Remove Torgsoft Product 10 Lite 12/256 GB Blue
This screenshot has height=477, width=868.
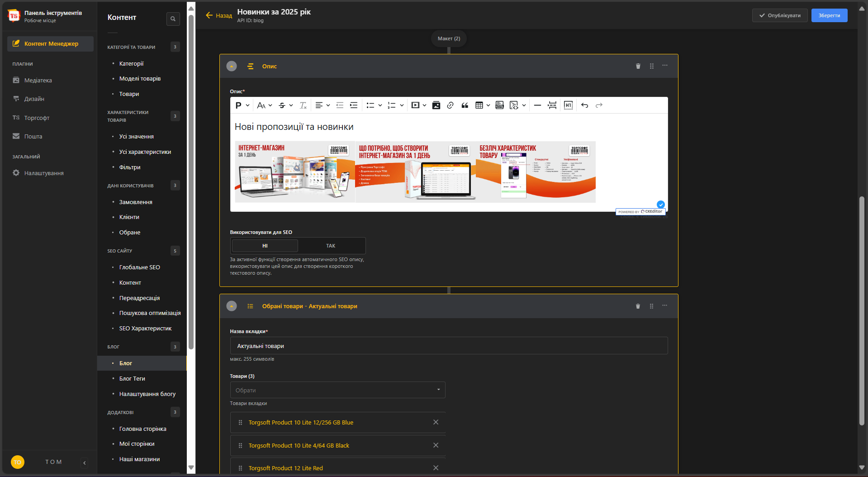436,422
